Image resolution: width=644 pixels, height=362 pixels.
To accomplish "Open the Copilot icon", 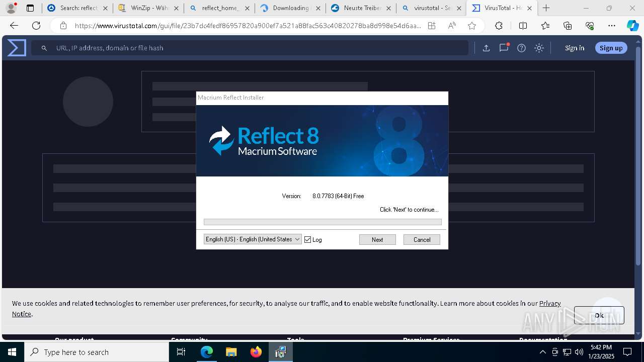I will tap(632, 26).
